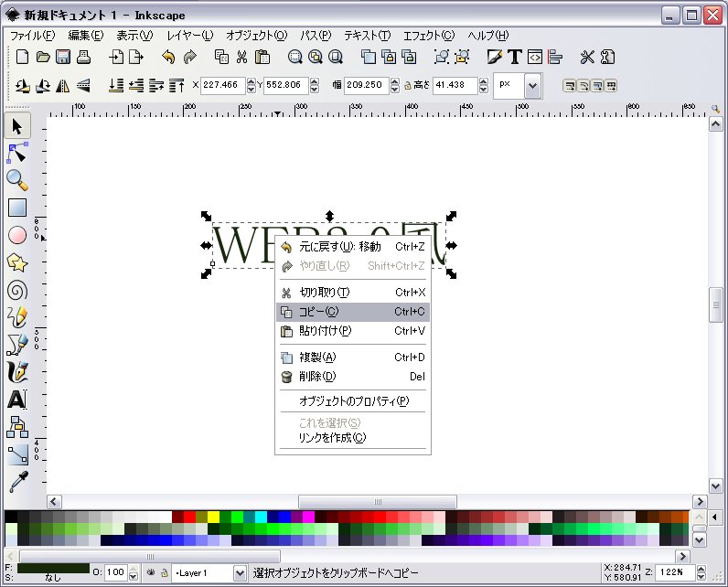This screenshot has width=728, height=587.
Task: Click the dark green fill indicator
Action: click(x=53, y=569)
